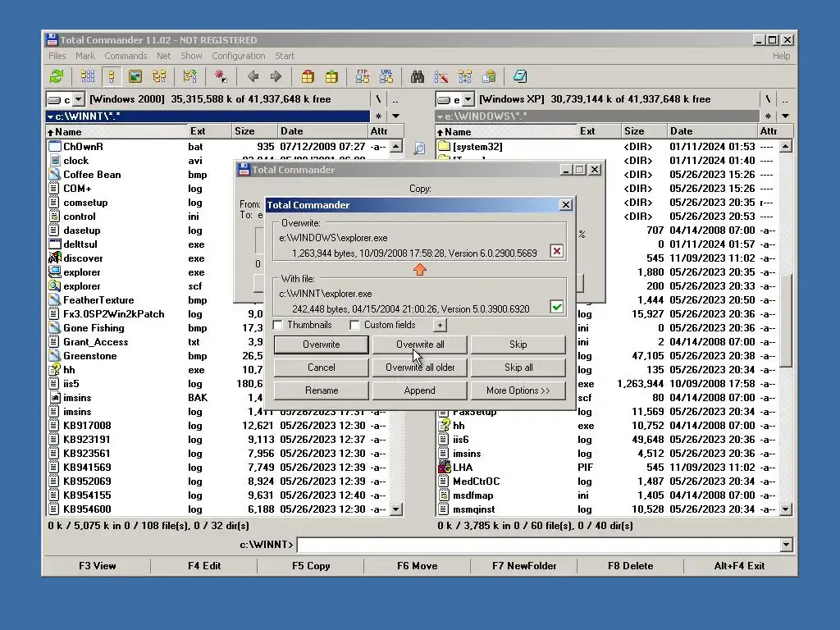Open the Configuration menu
This screenshot has width=840, height=630.
[x=239, y=56]
